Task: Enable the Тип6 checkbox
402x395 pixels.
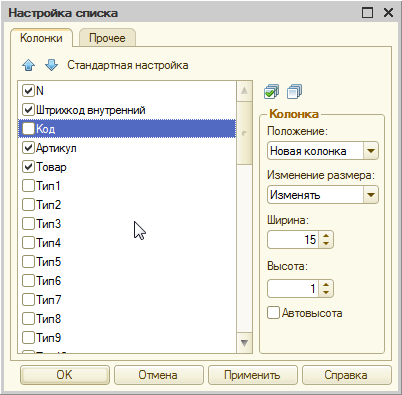Action: click(28, 281)
